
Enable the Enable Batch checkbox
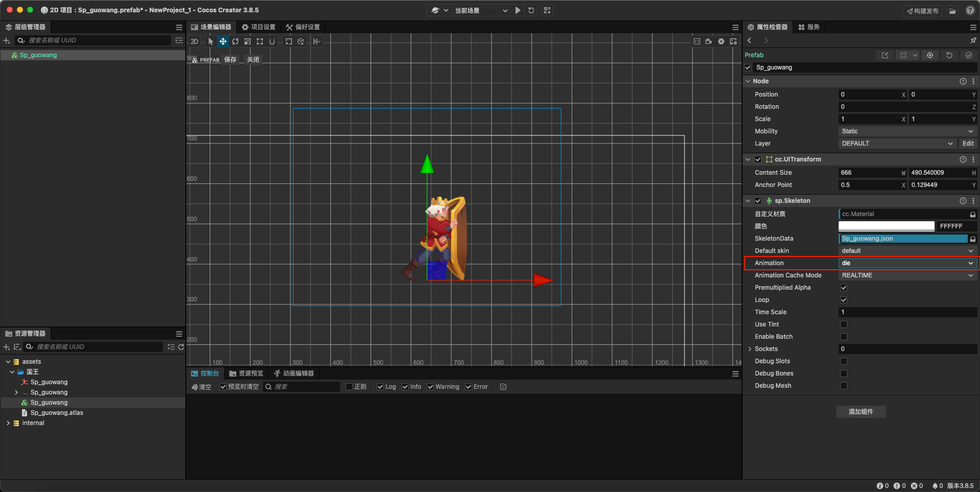click(844, 337)
